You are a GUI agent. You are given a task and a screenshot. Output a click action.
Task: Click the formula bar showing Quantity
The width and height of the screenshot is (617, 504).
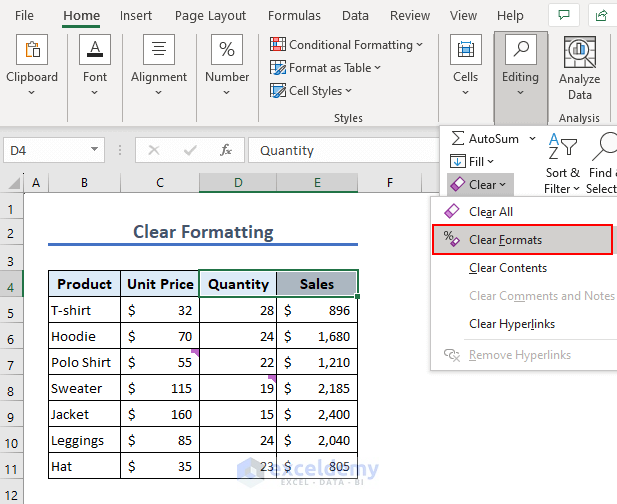coord(344,150)
